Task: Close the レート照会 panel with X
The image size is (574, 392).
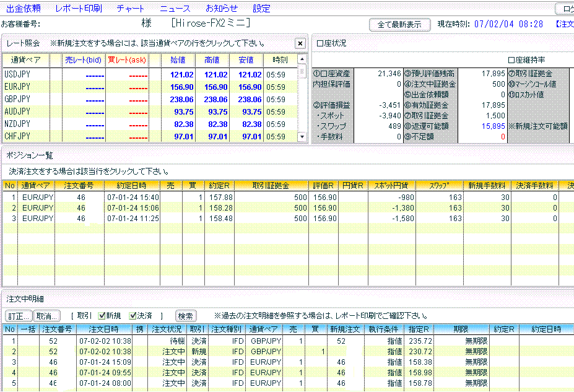Action: (300, 43)
